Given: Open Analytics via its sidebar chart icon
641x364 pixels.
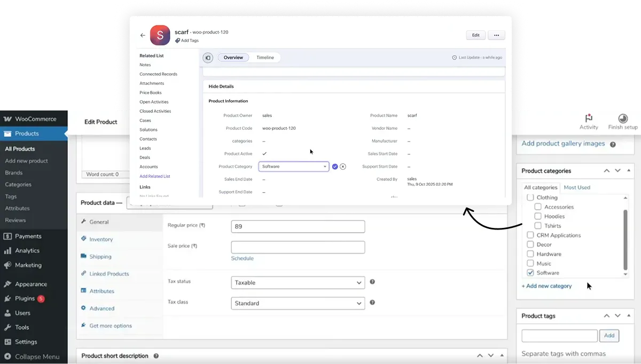Looking at the screenshot, I should coord(9,250).
